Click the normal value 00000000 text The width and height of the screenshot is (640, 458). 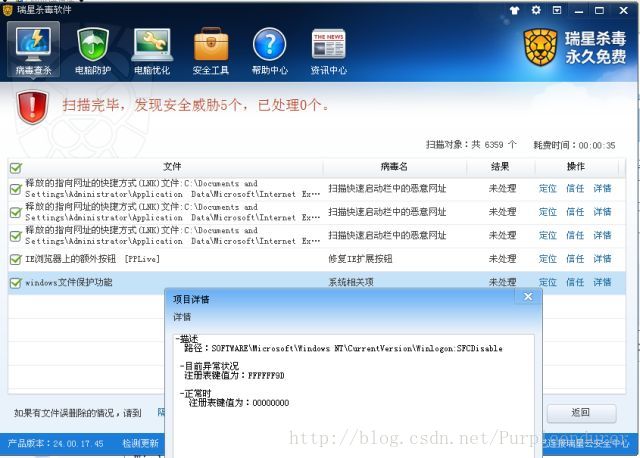point(271,403)
